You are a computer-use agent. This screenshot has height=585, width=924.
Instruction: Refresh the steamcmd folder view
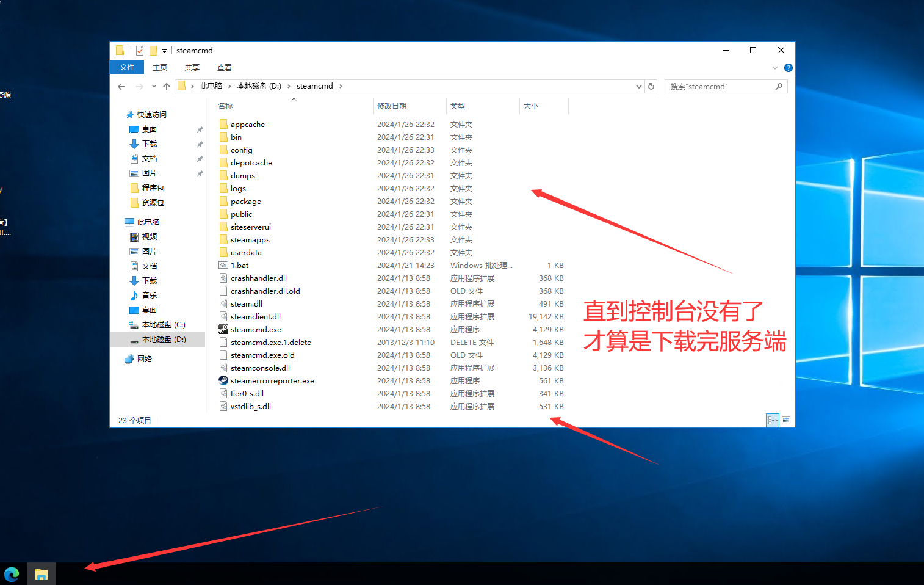pos(651,86)
